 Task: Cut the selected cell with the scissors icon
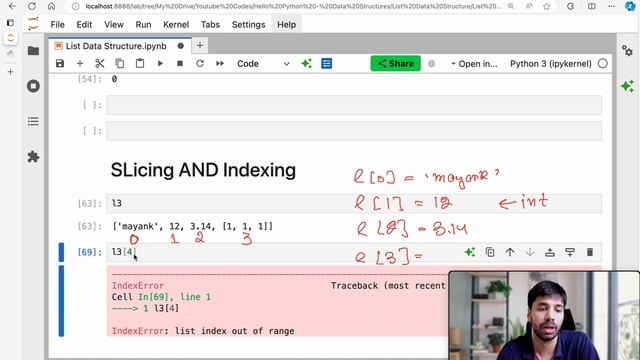100,64
